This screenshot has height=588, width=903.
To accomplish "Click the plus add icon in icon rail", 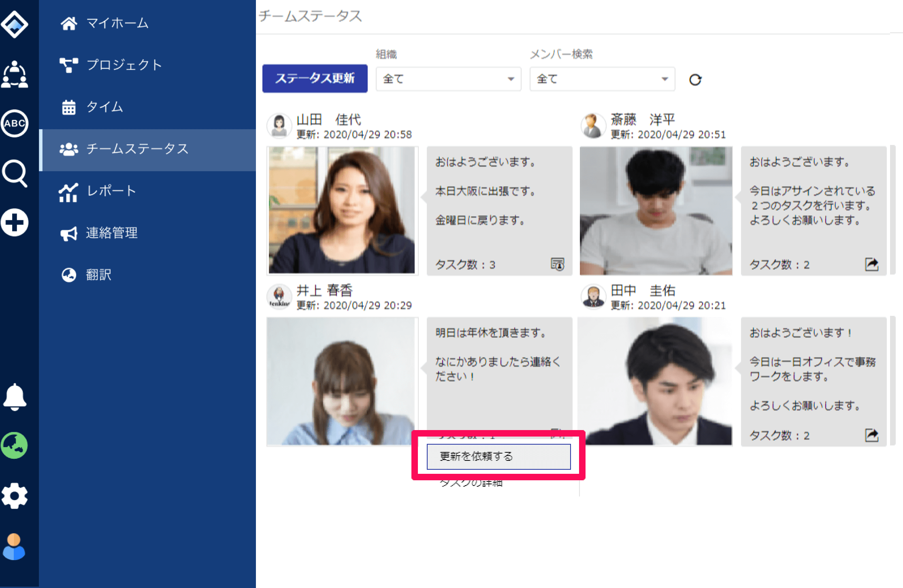I will click(15, 223).
